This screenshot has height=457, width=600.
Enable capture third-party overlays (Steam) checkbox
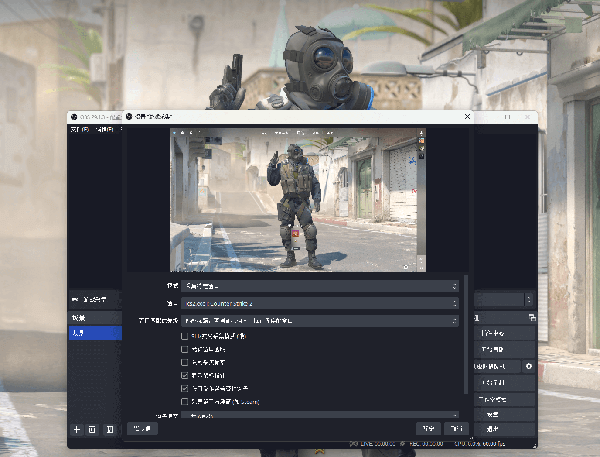click(184, 401)
